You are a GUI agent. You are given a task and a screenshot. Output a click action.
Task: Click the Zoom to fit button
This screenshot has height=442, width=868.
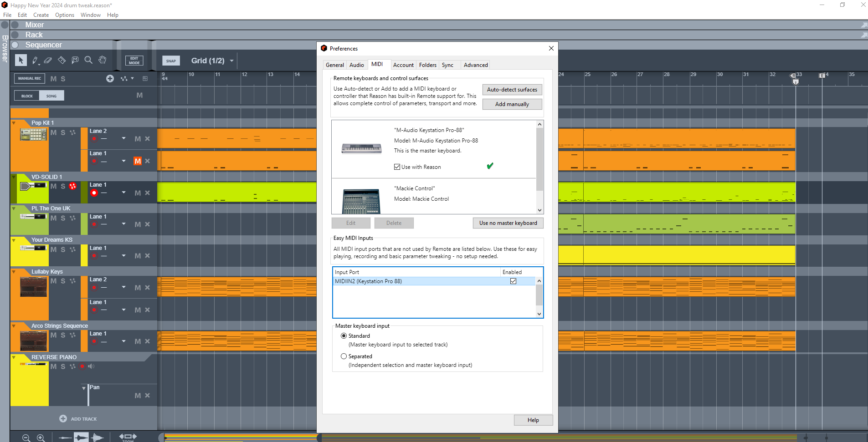pos(128,437)
